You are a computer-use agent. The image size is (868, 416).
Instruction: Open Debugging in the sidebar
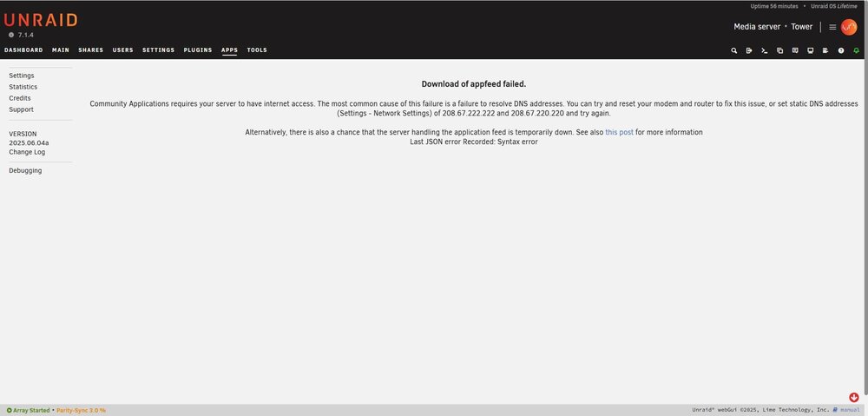25,170
